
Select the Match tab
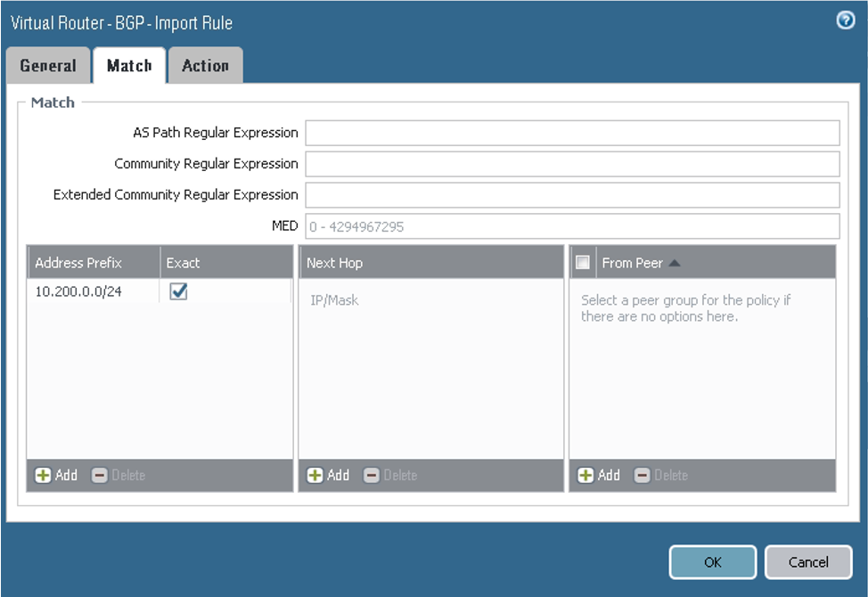point(129,65)
